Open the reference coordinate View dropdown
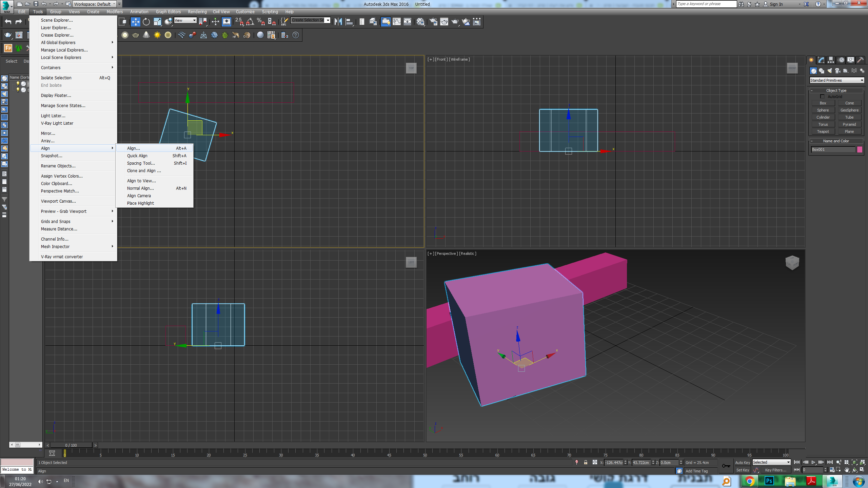Image resolution: width=868 pixels, height=488 pixels. (185, 21)
